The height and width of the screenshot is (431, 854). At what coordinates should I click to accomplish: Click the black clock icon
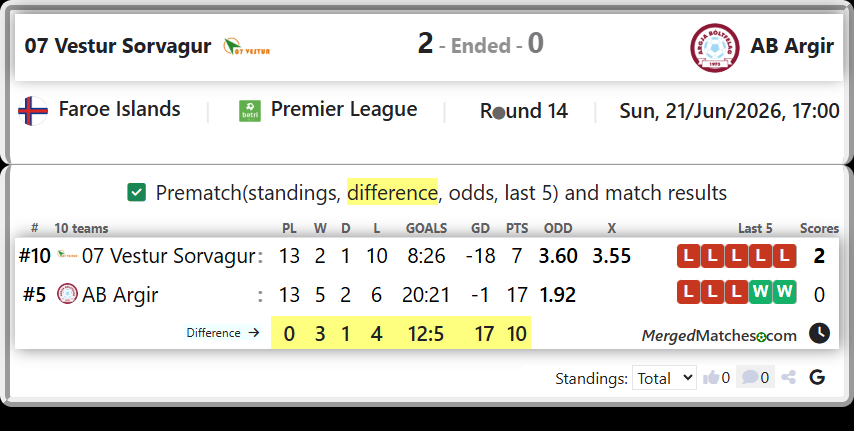coord(819,333)
